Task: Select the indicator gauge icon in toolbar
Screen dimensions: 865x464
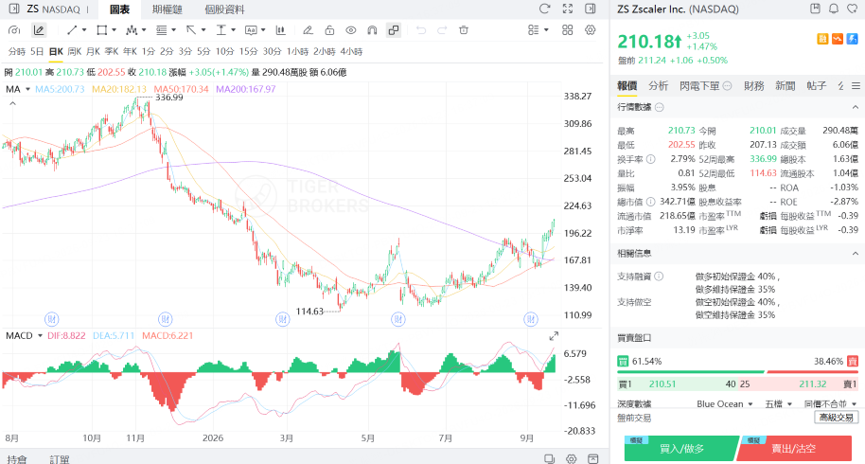Action: click(x=14, y=30)
